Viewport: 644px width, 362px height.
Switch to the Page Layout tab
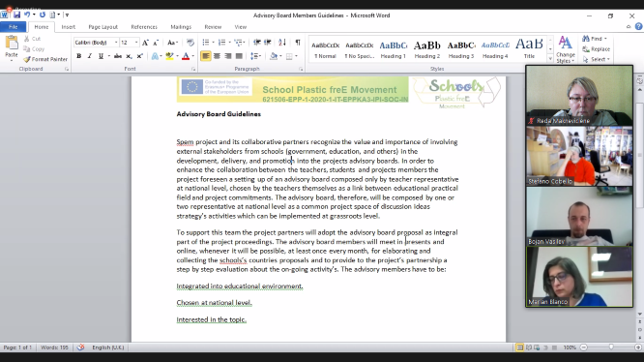point(103,27)
